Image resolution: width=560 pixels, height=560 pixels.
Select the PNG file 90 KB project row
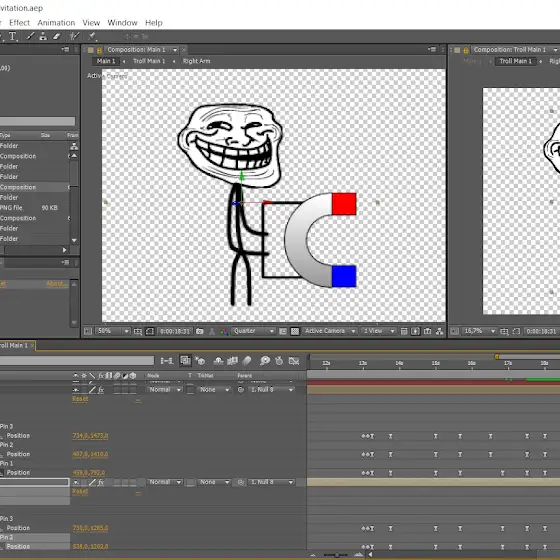pyautogui.click(x=35, y=208)
